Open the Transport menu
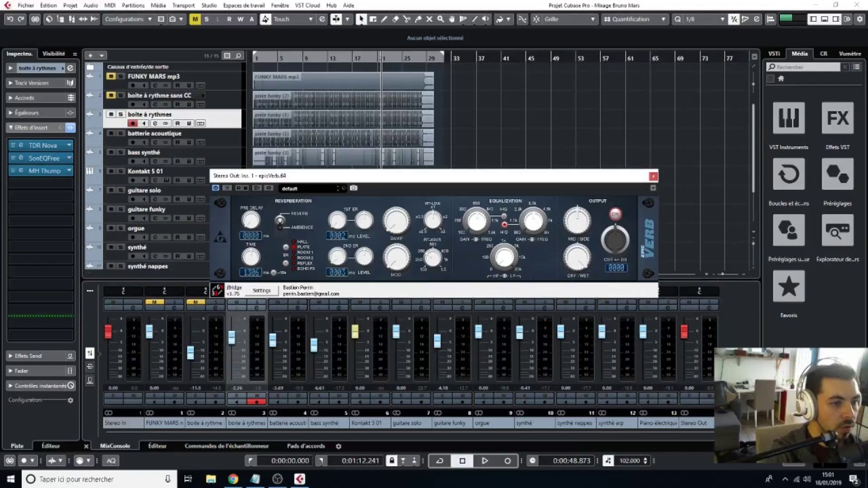Viewport: 868px width, 488px height. coord(183,5)
